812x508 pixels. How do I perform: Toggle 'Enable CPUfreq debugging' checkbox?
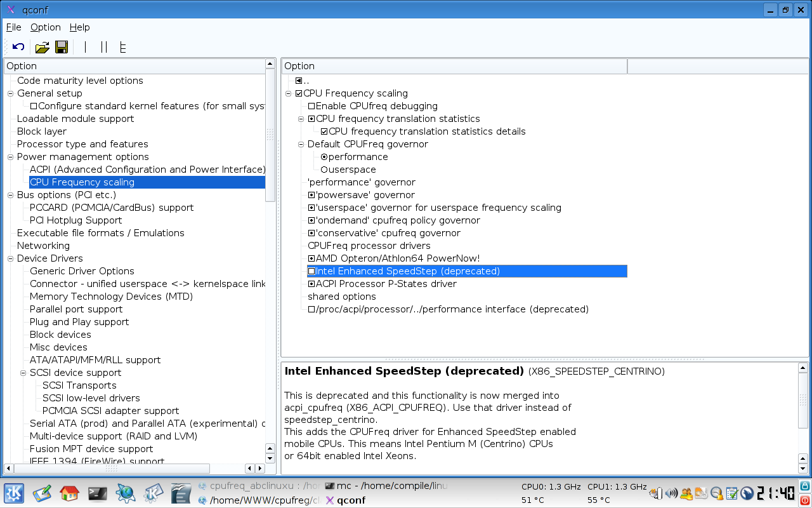tap(311, 106)
